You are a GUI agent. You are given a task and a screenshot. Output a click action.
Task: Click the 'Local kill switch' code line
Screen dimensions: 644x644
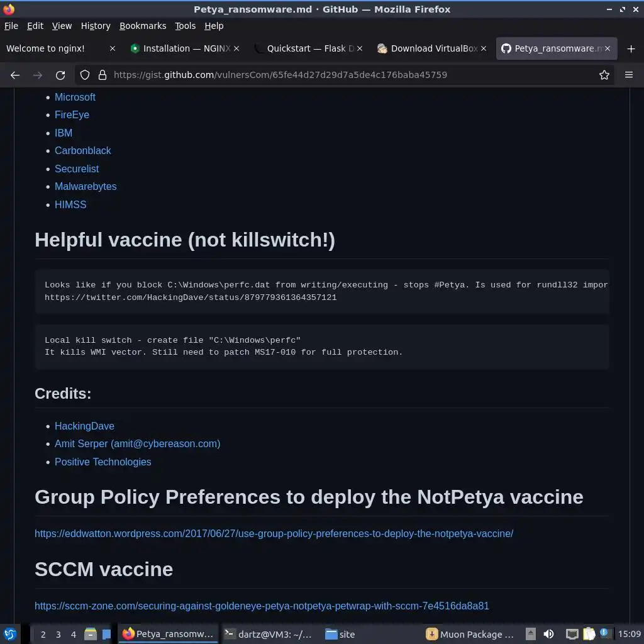172,340
